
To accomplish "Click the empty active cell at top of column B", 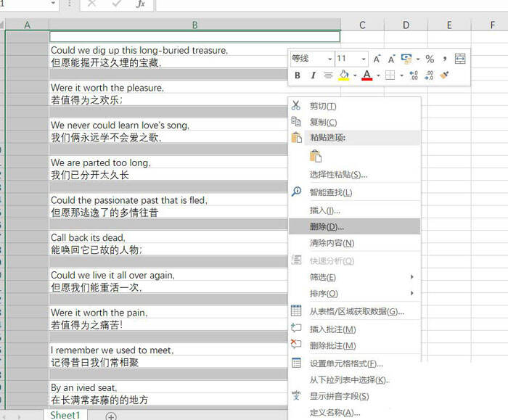I will pyautogui.click(x=194, y=36).
